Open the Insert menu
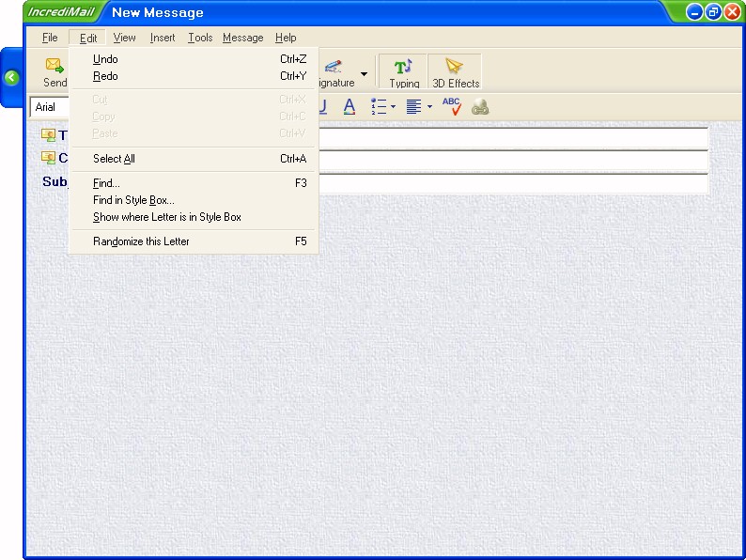The image size is (746, 560). [163, 38]
